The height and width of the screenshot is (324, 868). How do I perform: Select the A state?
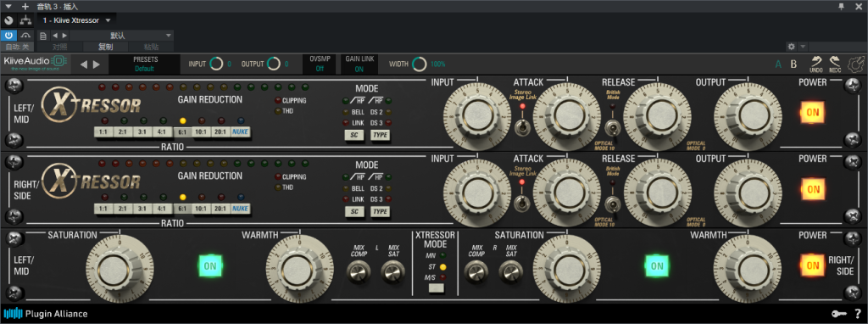(778, 64)
